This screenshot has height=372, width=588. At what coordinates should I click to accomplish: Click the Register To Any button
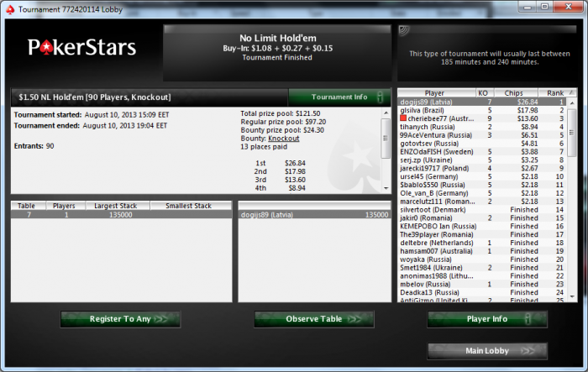point(120,319)
